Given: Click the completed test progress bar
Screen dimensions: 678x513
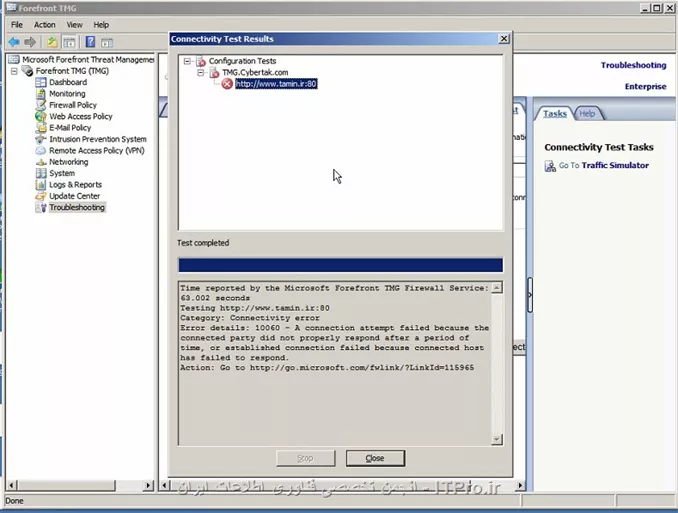Looking at the screenshot, I should [x=341, y=265].
